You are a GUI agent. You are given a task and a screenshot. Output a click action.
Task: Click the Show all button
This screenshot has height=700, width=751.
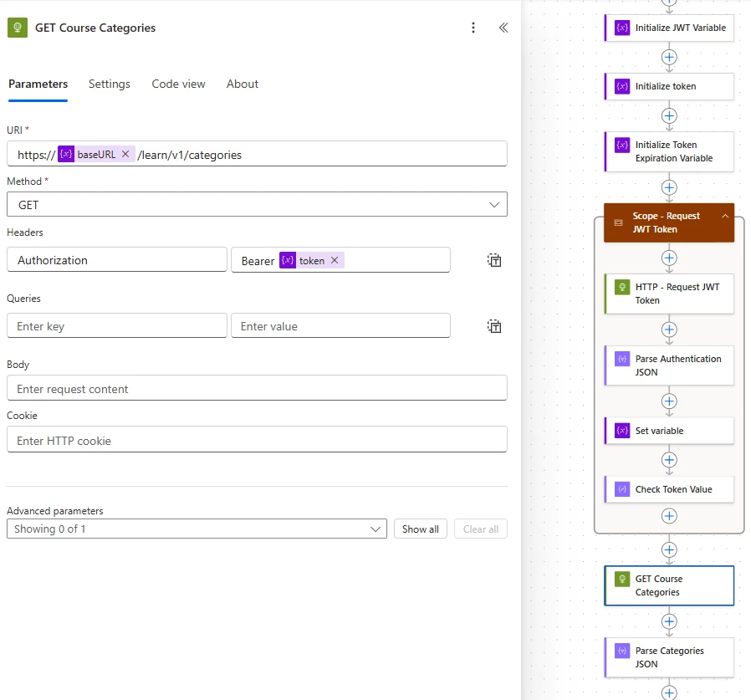tap(420, 529)
